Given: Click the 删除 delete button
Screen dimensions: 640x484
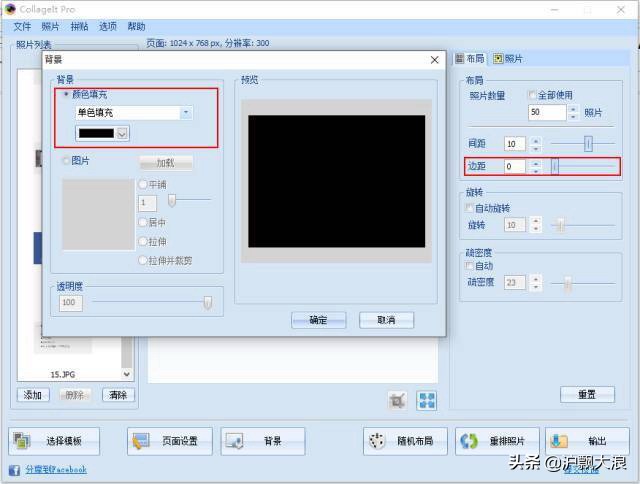Looking at the screenshot, I should [x=75, y=395].
